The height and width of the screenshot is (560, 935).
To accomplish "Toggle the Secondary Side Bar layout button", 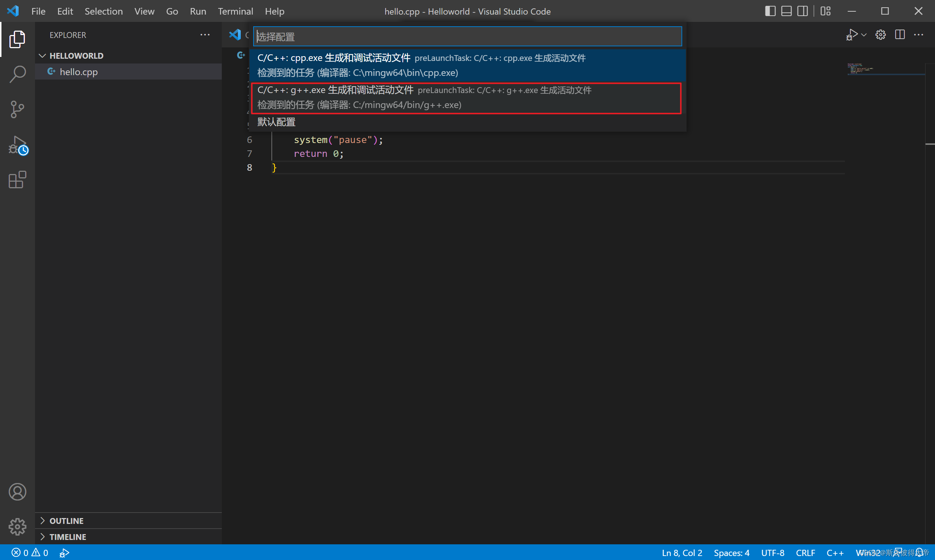I will pyautogui.click(x=803, y=11).
